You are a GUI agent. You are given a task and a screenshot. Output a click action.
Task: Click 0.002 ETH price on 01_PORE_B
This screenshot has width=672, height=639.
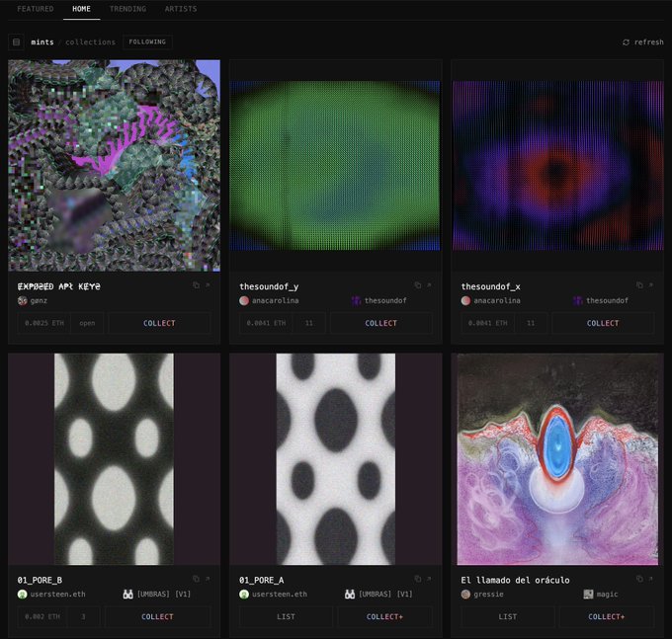coord(42,616)
